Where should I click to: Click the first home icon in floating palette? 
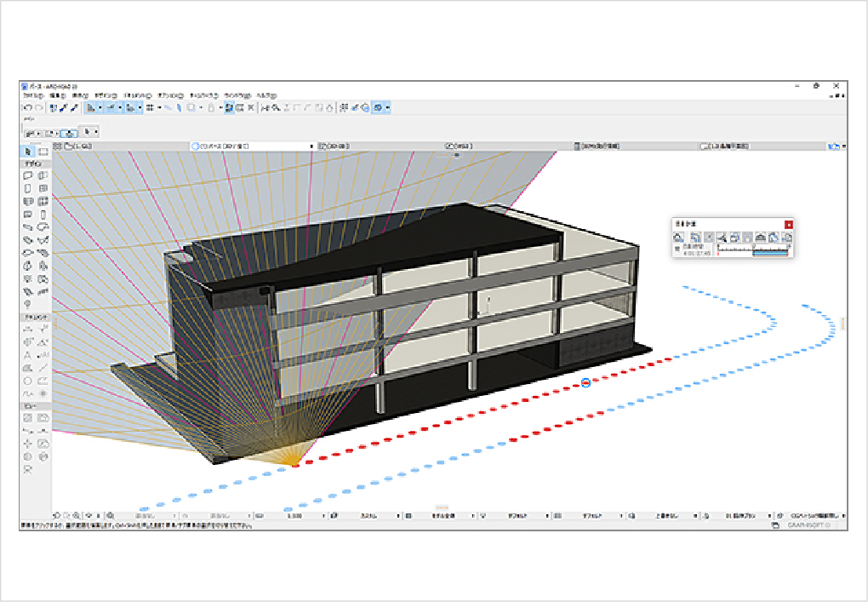[679, 237]
